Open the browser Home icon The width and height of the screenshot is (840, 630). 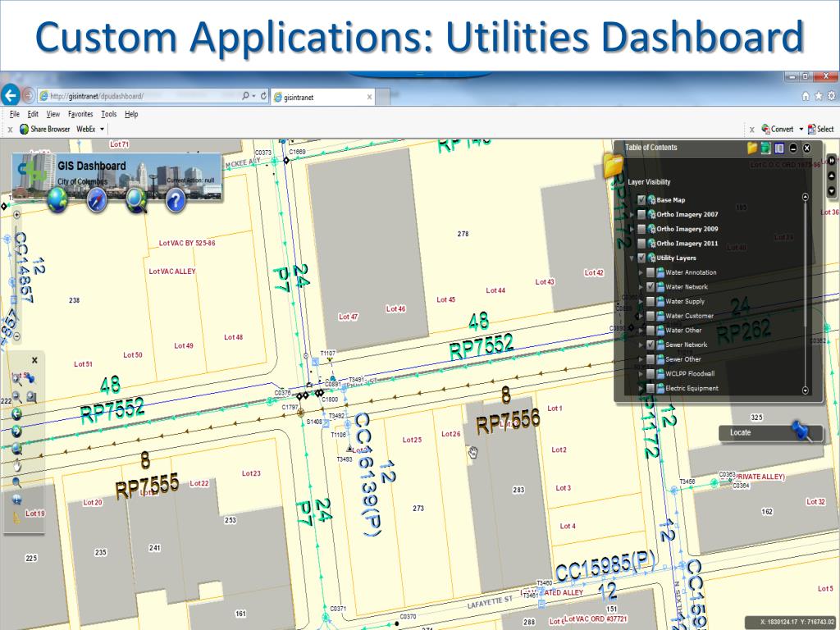806,96
